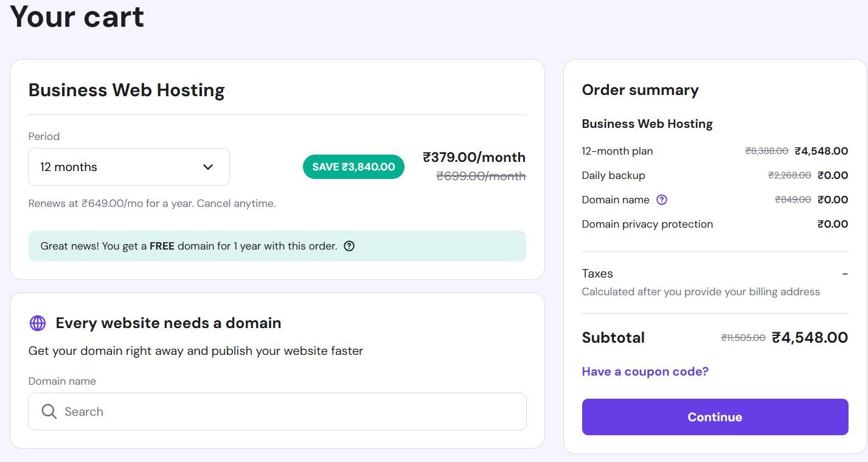Click the chevron arrow in the Period selector

click(208, 167)
